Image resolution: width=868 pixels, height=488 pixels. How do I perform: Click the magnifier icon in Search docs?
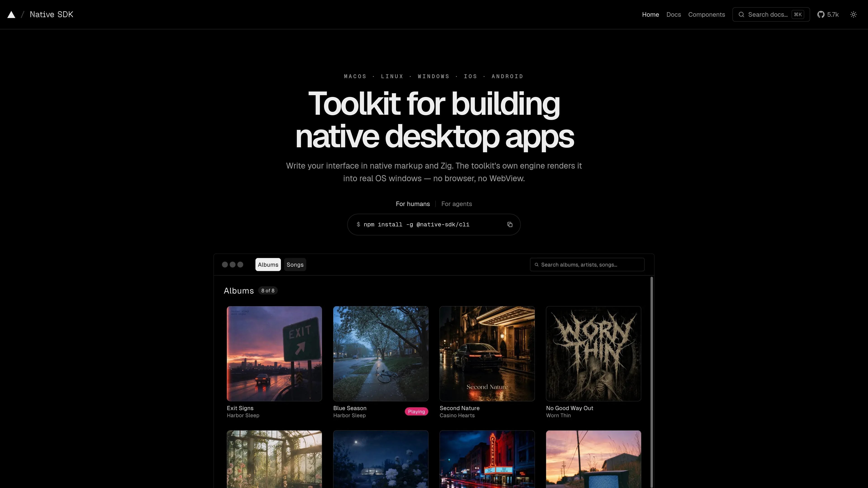[741, 14]
